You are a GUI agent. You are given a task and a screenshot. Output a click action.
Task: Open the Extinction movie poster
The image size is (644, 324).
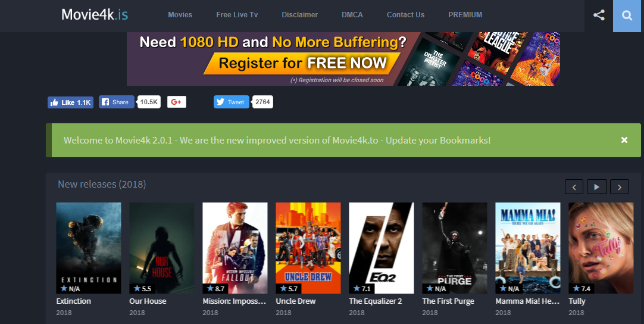click(x=89, y=248)
